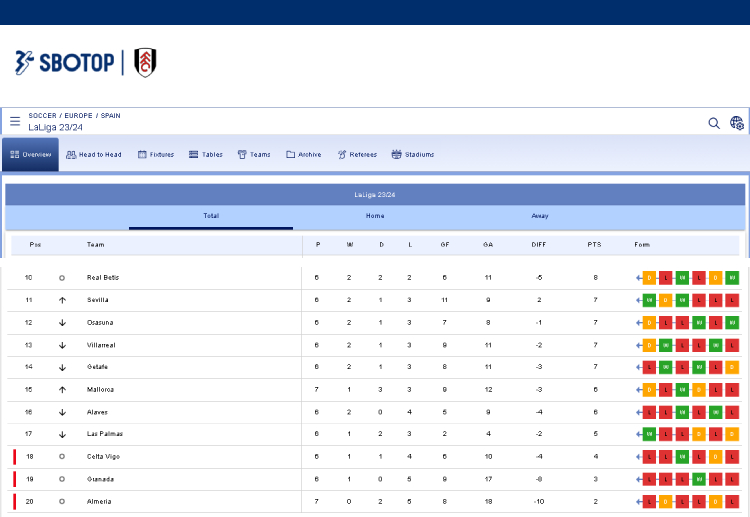Viewport: 750px width, 517px height.
Task: Click the Sevilla position up arrow
Action: 62,300
